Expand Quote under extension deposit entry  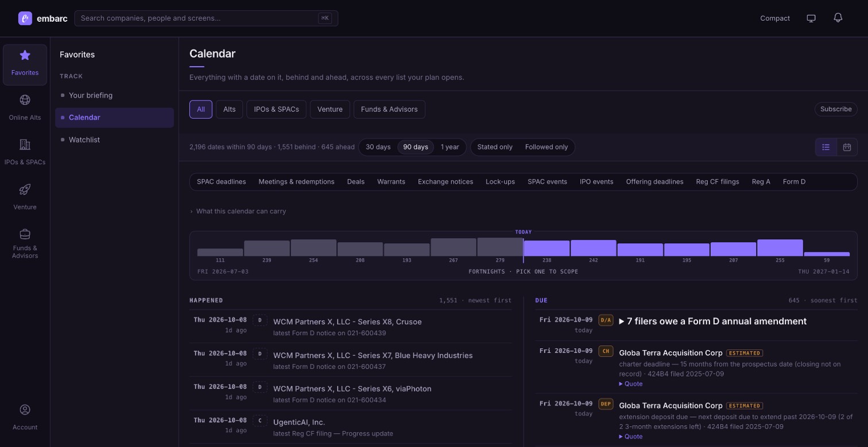point(631,437)
